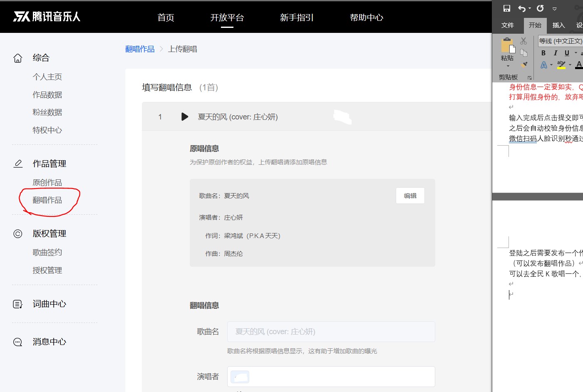Play the 夏天的风 cover track
This screenshot has height=392, width=583.
click(185, 117)
